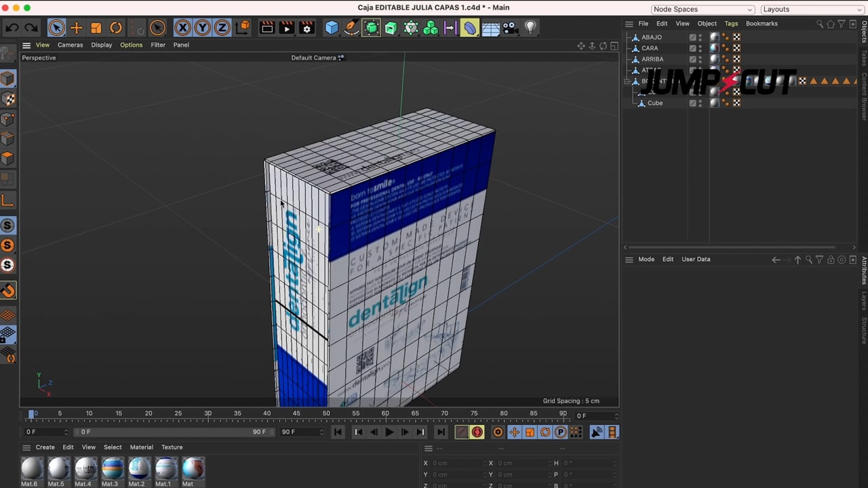Activate the Rotate tool

click(116, 28)
